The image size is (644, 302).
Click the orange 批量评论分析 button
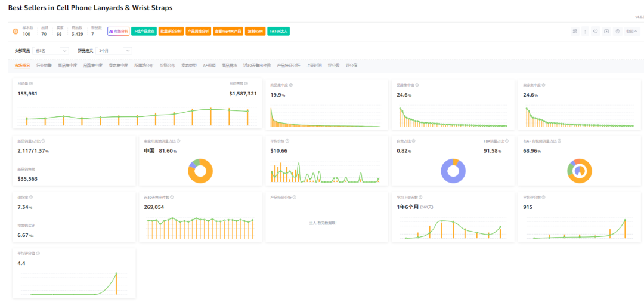[x=171, y=31]
